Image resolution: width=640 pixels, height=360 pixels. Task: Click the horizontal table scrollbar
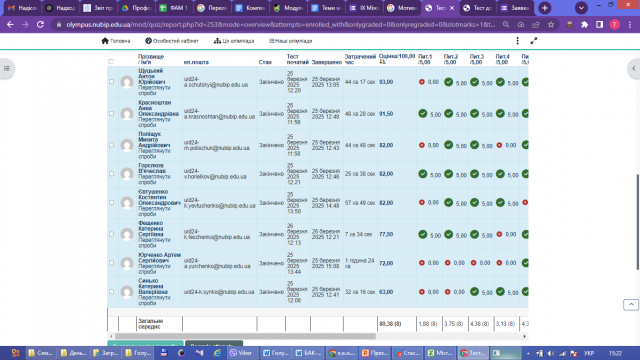245,336
